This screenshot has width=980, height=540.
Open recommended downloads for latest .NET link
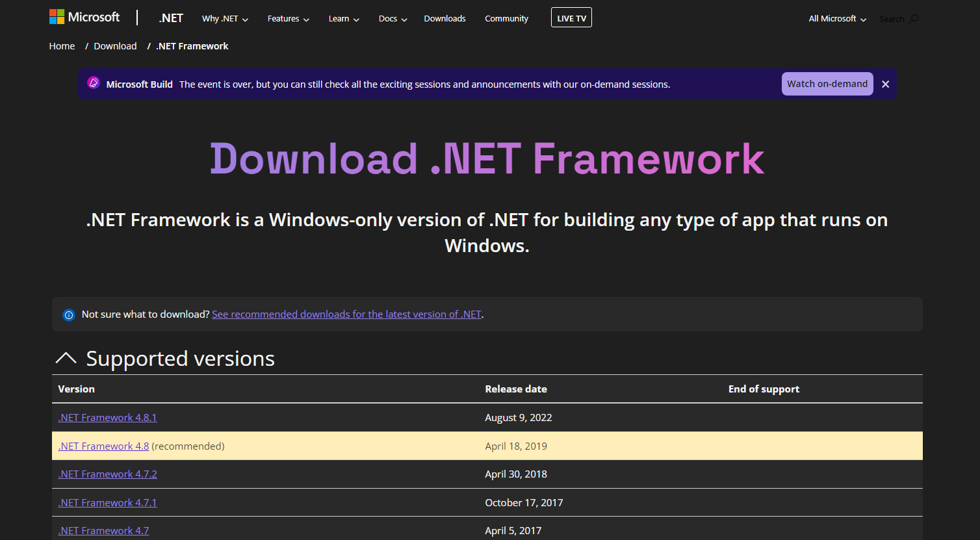[x=346, y=315]
